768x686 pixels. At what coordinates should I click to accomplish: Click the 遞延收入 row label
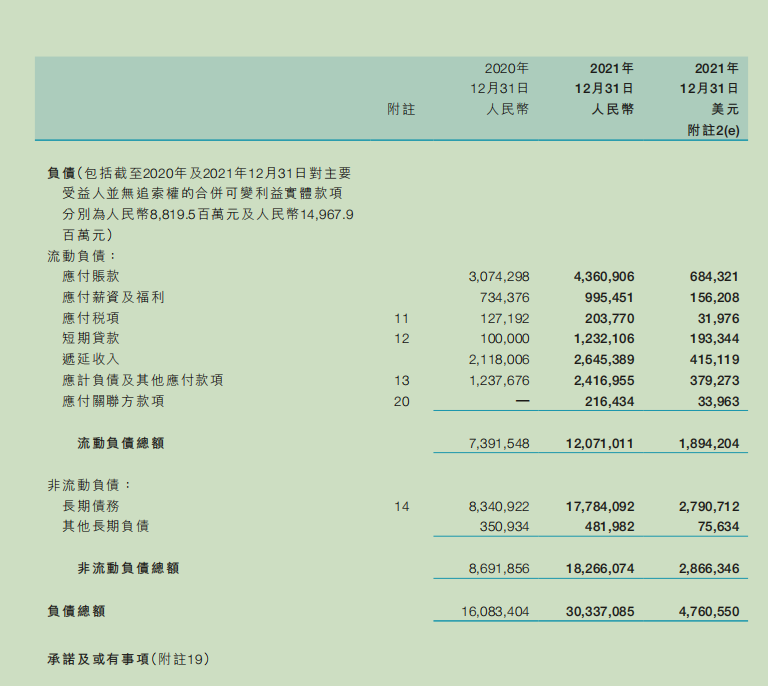click(91, 359)
